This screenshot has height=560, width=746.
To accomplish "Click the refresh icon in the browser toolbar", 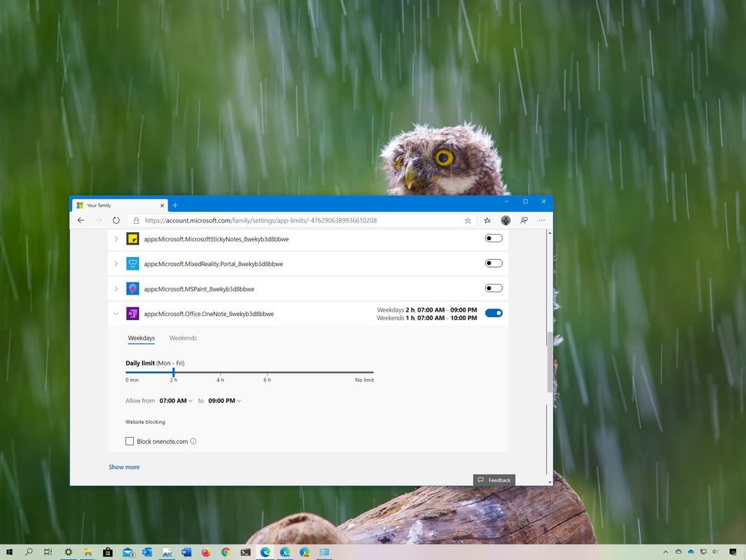I will 116,220.
